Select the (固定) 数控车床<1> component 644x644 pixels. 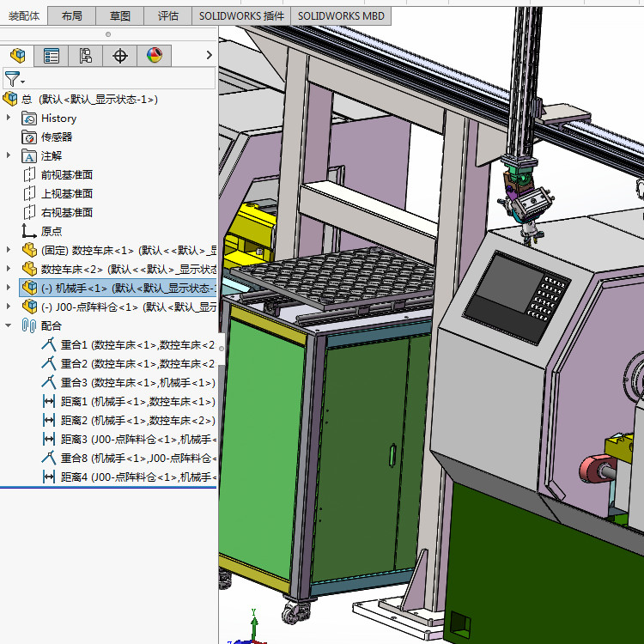pos(129,251)
